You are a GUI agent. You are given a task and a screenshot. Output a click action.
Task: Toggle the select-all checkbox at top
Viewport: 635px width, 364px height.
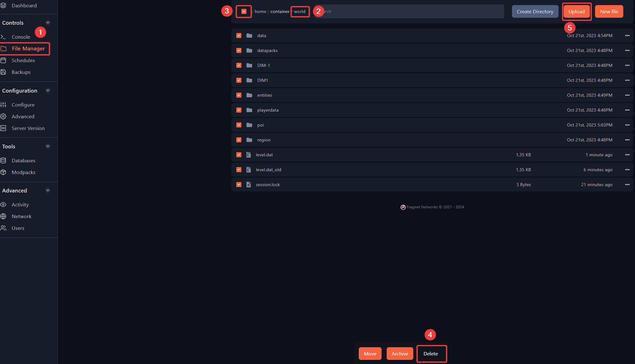click(243, 11)
